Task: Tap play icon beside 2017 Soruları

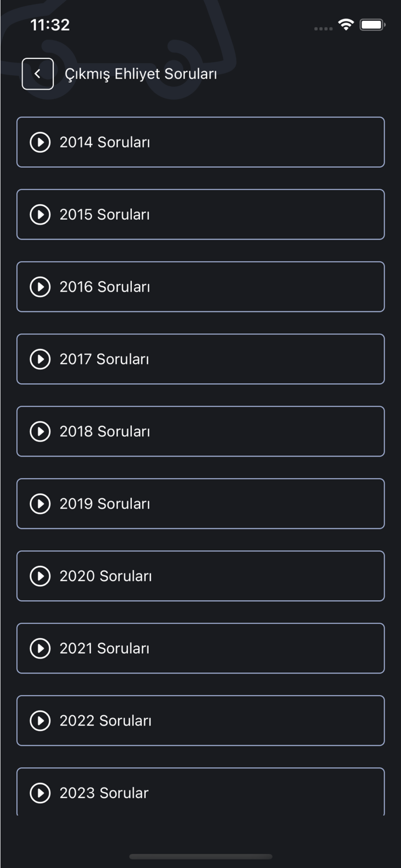Action: 40,359
